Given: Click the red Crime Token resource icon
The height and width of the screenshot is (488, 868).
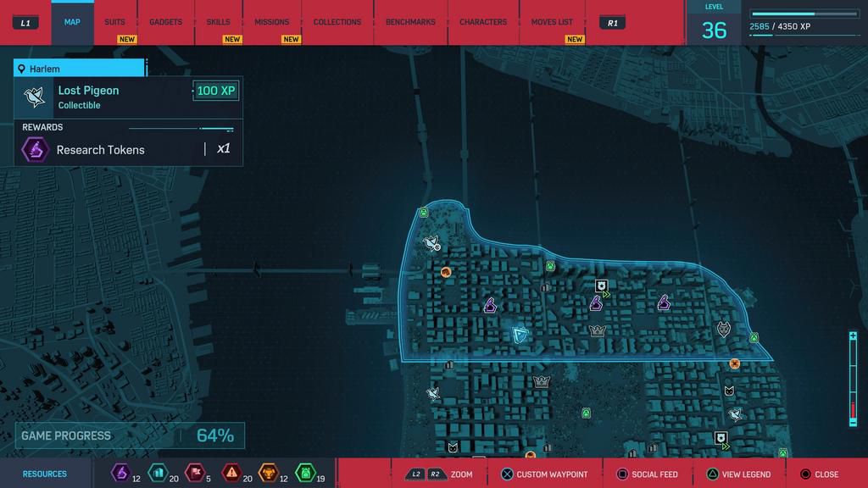Looking at the screenshot, I should tap(231, 473).
